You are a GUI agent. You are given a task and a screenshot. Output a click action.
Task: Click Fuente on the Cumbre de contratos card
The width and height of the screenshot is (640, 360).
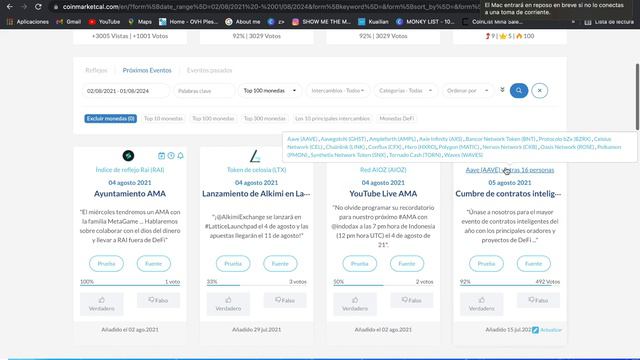533,264
